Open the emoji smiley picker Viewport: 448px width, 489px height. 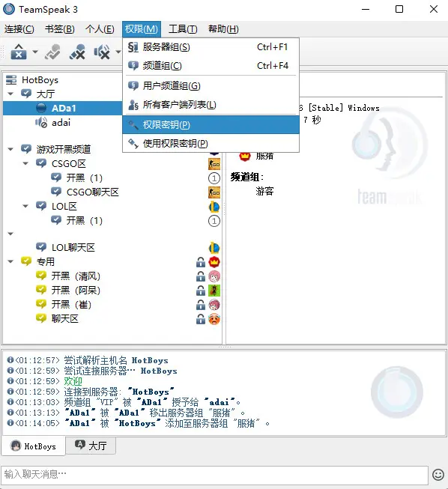point(438,475)
